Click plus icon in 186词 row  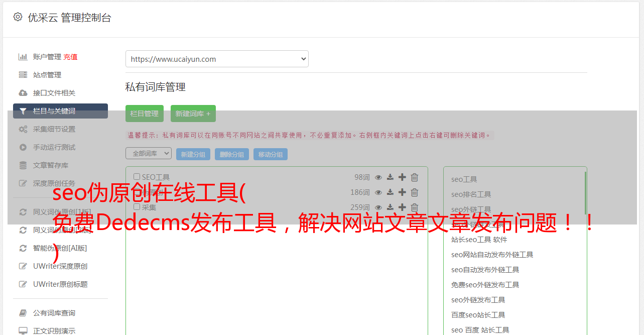pyautogui.click(x=402, y=192)
